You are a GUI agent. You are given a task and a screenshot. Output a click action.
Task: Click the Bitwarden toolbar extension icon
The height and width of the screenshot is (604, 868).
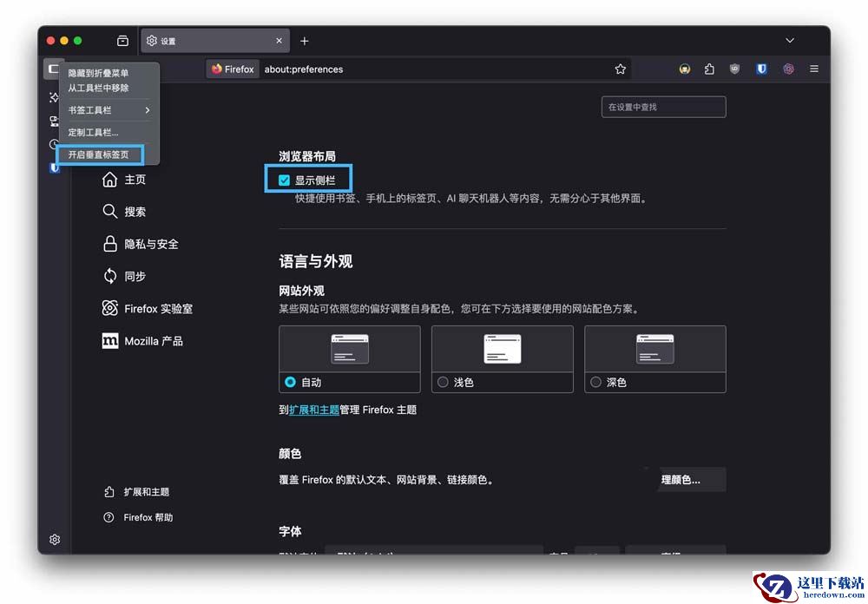(x=762, y=69)
